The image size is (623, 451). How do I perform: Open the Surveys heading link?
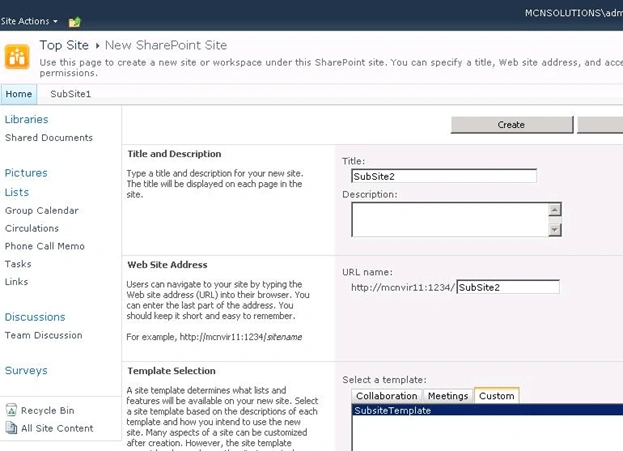click(26, 371)
